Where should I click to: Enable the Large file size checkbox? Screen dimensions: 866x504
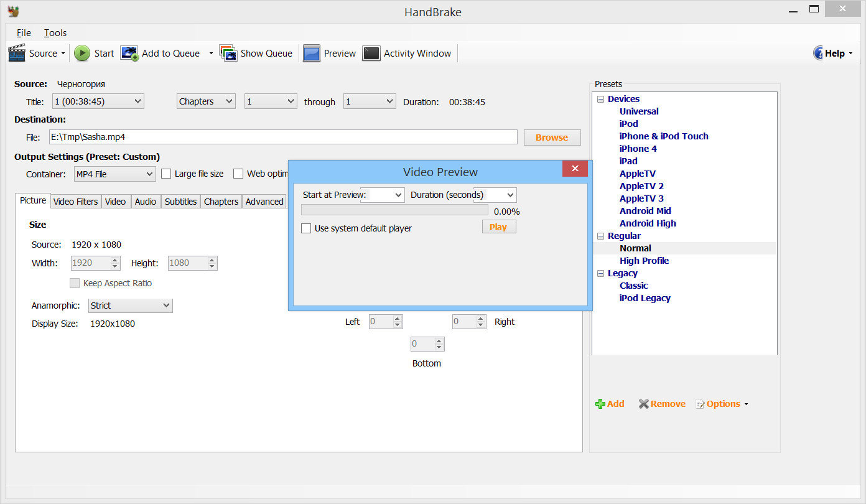(x=166, y=174)
